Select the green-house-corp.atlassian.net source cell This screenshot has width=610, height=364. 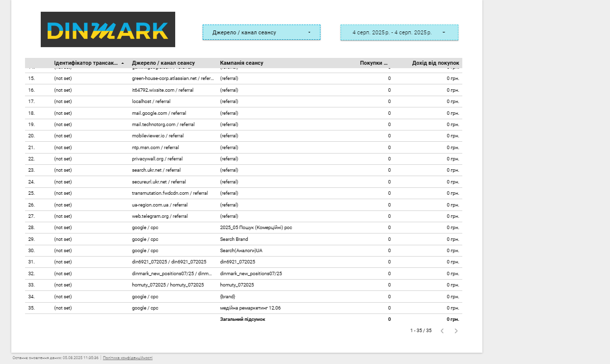tap(173, 78)
